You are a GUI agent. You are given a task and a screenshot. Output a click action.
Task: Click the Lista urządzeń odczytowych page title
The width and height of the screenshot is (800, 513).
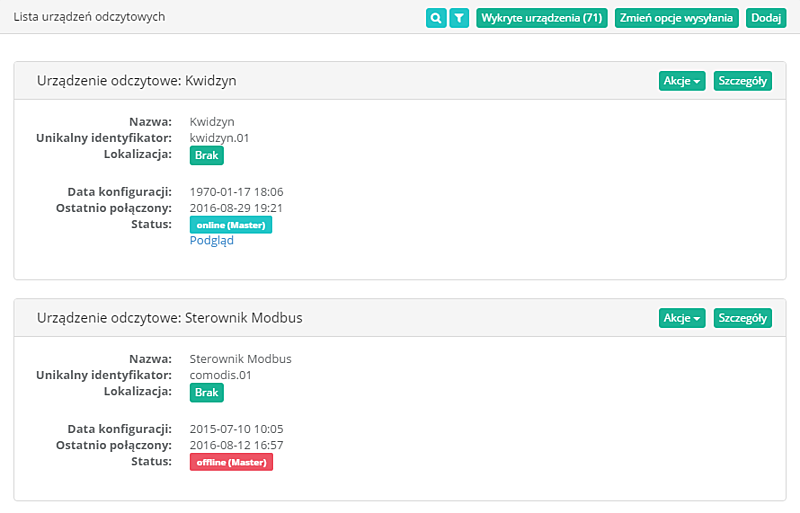pos(89,17)
